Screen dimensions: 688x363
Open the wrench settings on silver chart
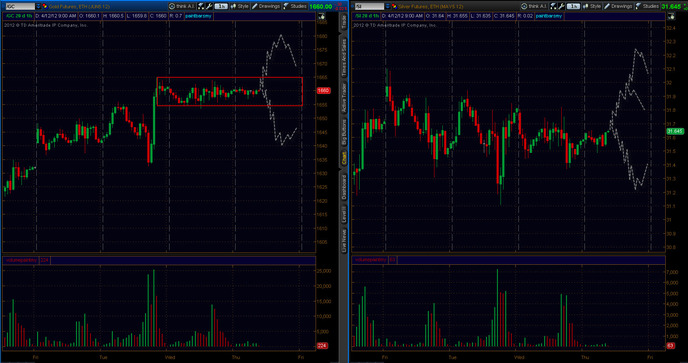pyautogui.click(x=562, y=6)
